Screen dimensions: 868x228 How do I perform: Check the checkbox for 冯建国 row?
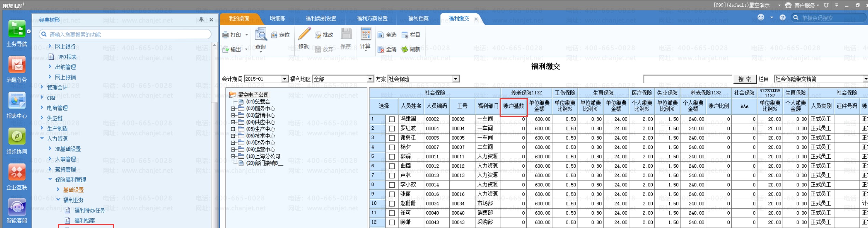click(392, 119)
